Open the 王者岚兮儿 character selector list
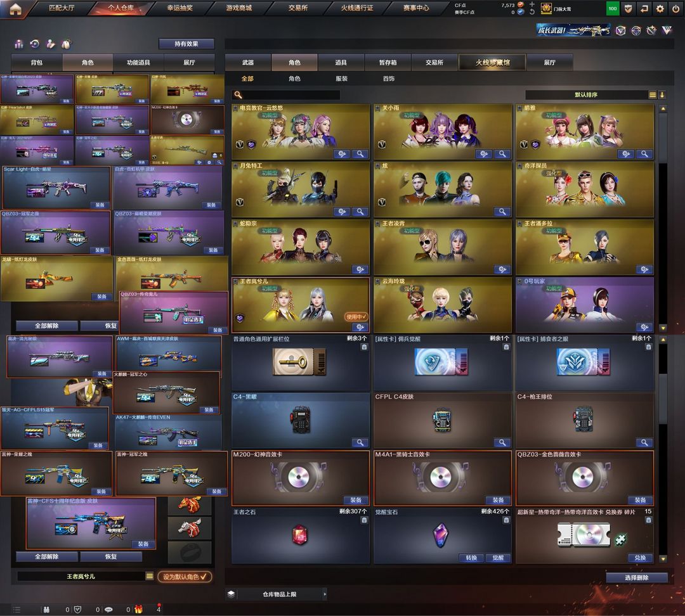This screenshot has height=616, width=685. point(150,576)
